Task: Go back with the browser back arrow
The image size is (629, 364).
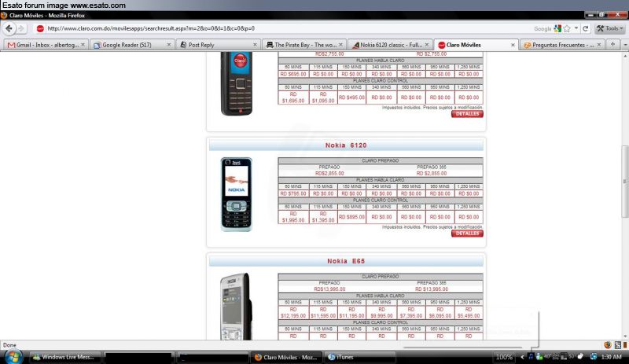Action: click(x=9, y=28)
